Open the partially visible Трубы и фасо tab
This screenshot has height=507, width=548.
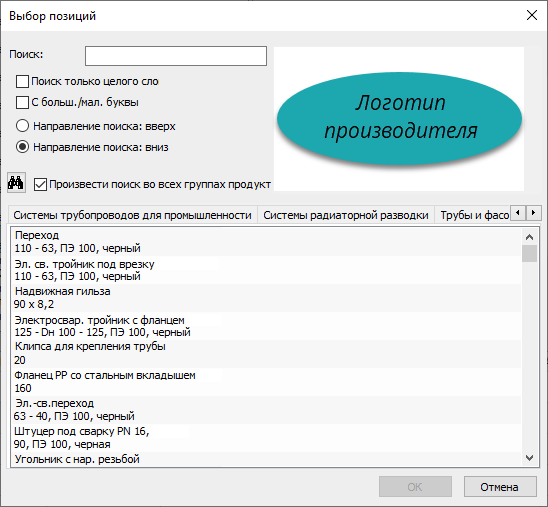click(473, 215)
